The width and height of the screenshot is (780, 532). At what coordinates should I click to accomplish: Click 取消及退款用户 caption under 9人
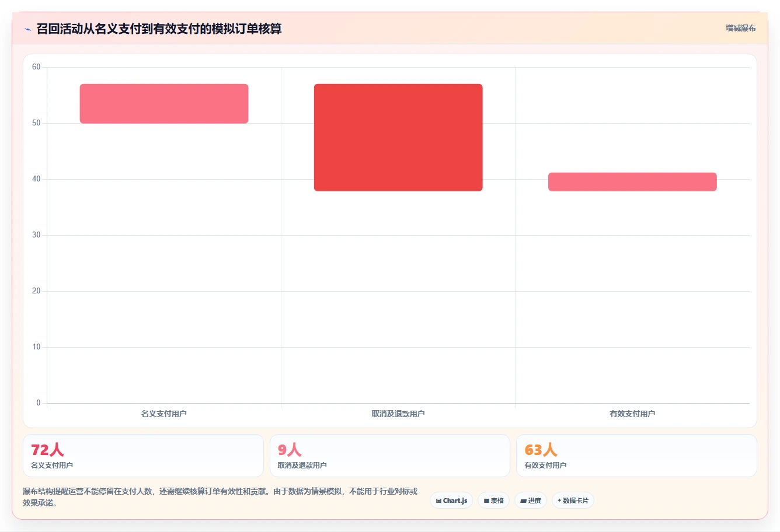(302, 466)
